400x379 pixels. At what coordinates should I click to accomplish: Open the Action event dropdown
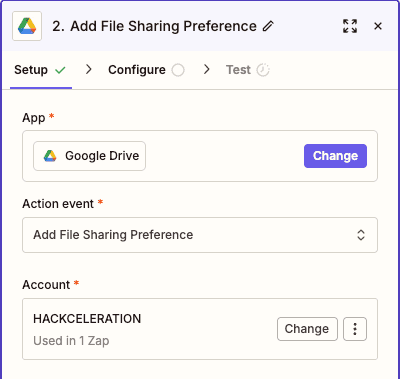pyautogui.click(x=200, y=235)
